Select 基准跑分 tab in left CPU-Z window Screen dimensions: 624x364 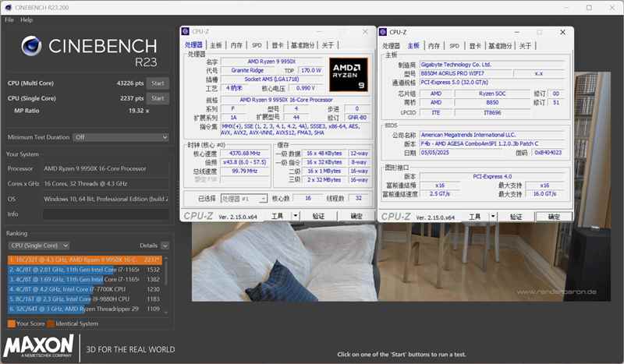pyautogui.click(x=303, y=45)
